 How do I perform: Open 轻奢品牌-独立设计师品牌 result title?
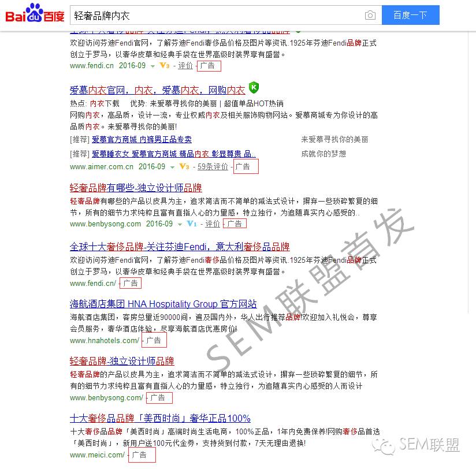(122, 361)
